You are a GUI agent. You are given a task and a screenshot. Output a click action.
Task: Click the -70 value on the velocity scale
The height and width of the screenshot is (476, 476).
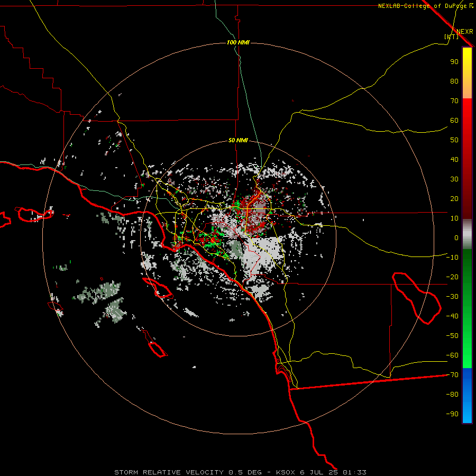[x=452, y=375]
